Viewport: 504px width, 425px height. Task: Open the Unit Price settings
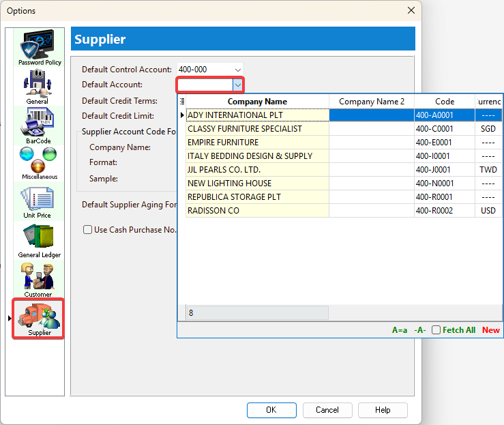[38, 201]
